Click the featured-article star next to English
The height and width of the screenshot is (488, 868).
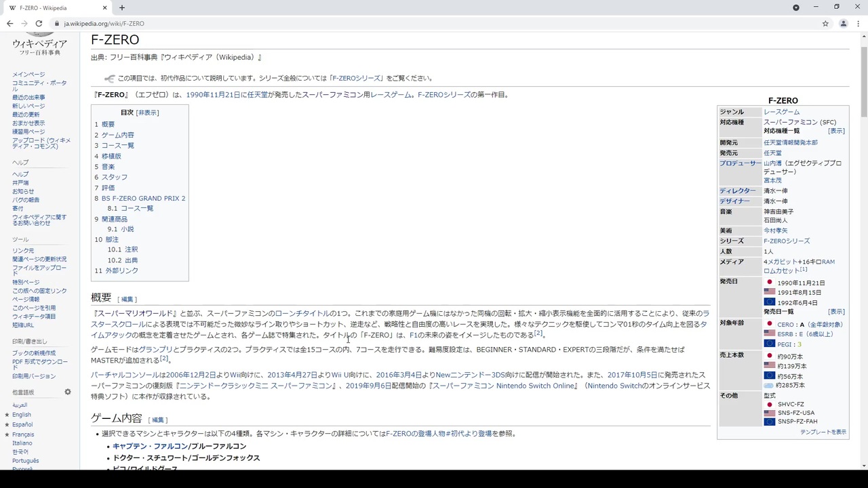pyautogui.click(x=7, y=415)
